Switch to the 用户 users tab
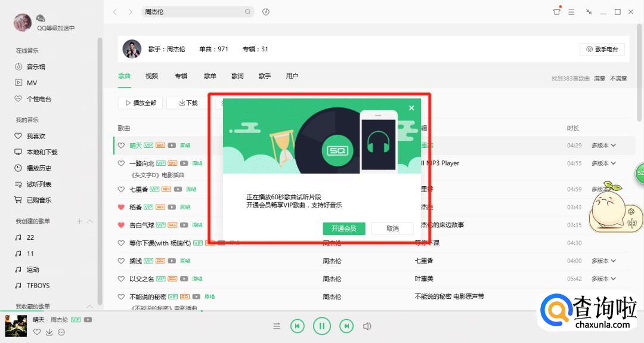 click(x=292, y=76)
